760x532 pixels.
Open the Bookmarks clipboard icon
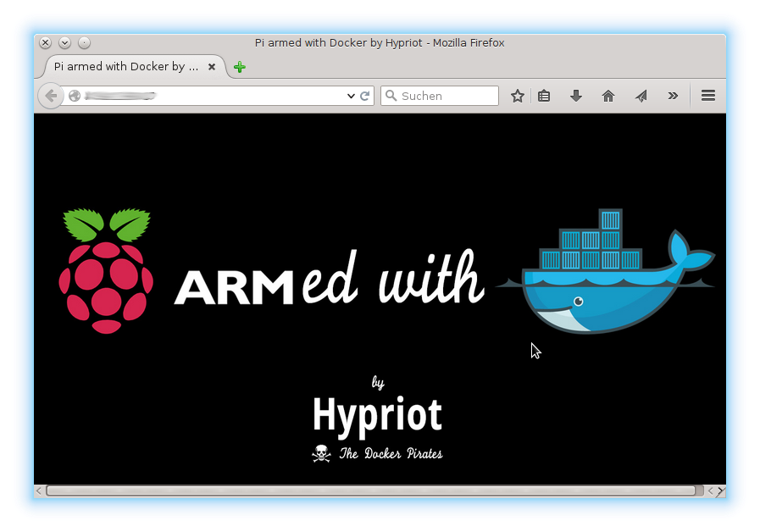[x=544, y=96]
